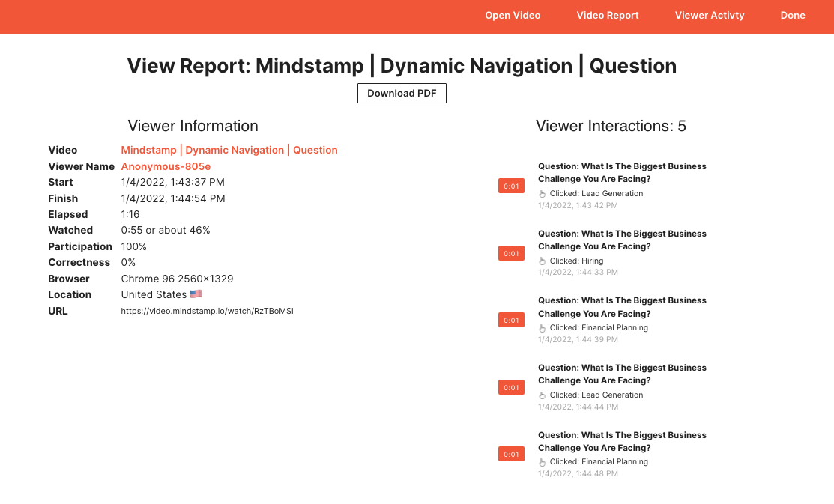The width and height of the screenshot is (834, 504).
Task: Click the US flag icon next to Location
Action: click(196, 294)
